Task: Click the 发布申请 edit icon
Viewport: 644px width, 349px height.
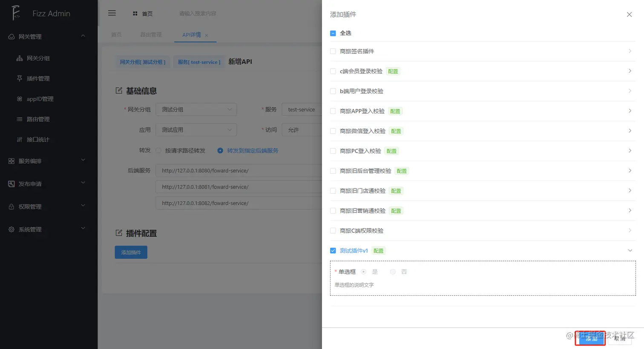Action: pos(11,184)
